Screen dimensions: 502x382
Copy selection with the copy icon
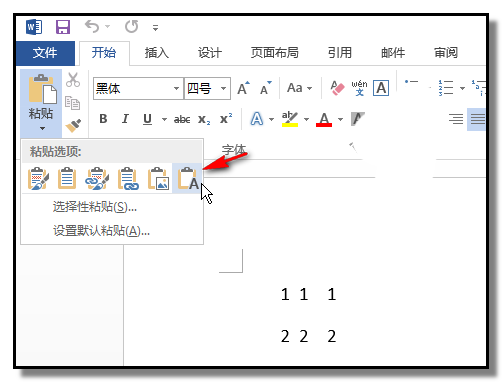[72, 103]
